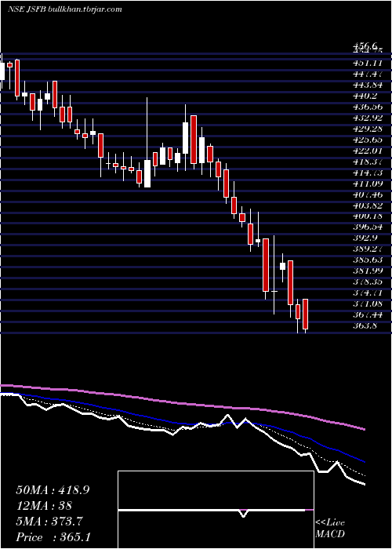Click the 389.27 price axis label
The image size is (392, 549).
(368, 249)
